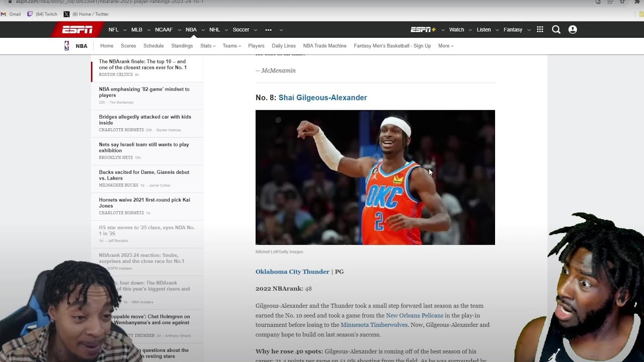Viewport: 644px width, 362px height.
Task: Click the bookmark star in the address bar
Action: coord(622,2)
